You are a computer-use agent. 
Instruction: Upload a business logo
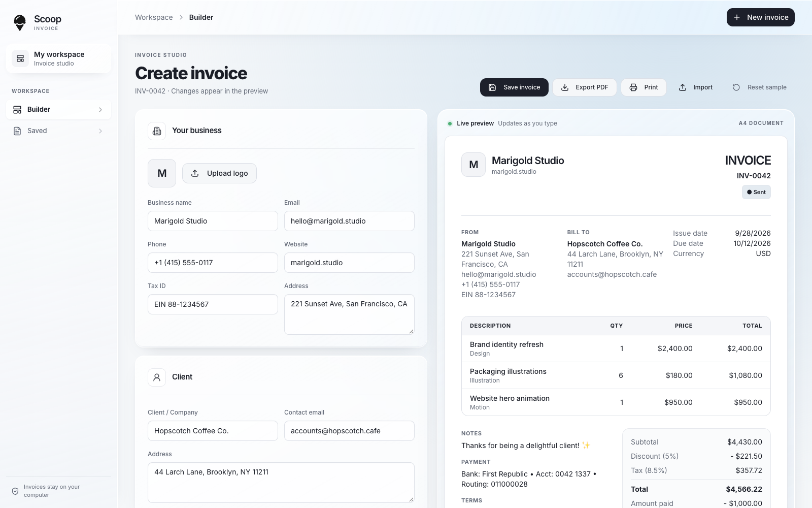(219, 173)
